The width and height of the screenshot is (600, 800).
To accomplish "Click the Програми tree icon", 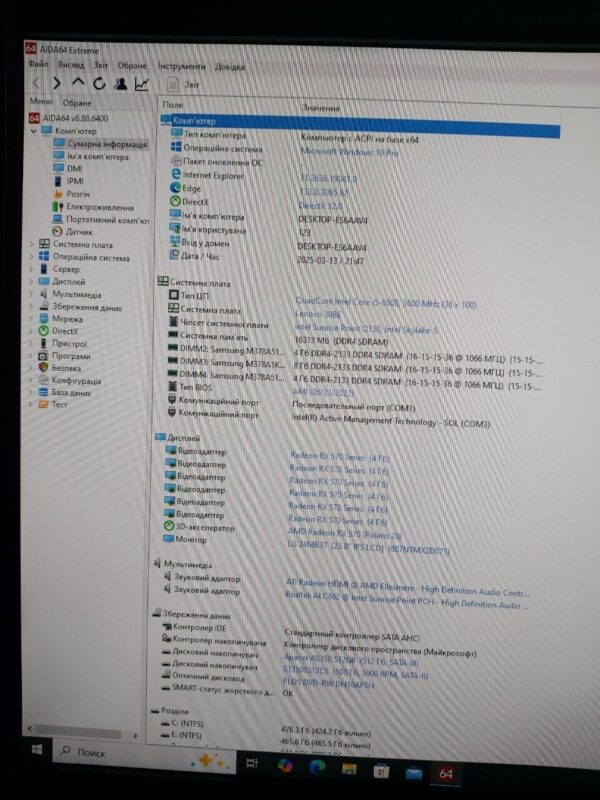I will click(x=44, y=356).
